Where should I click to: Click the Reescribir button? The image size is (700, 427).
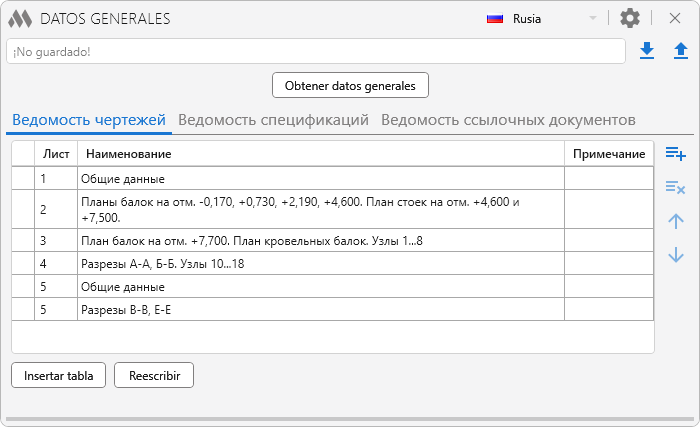pyautogui.click(x=154, y=376)
